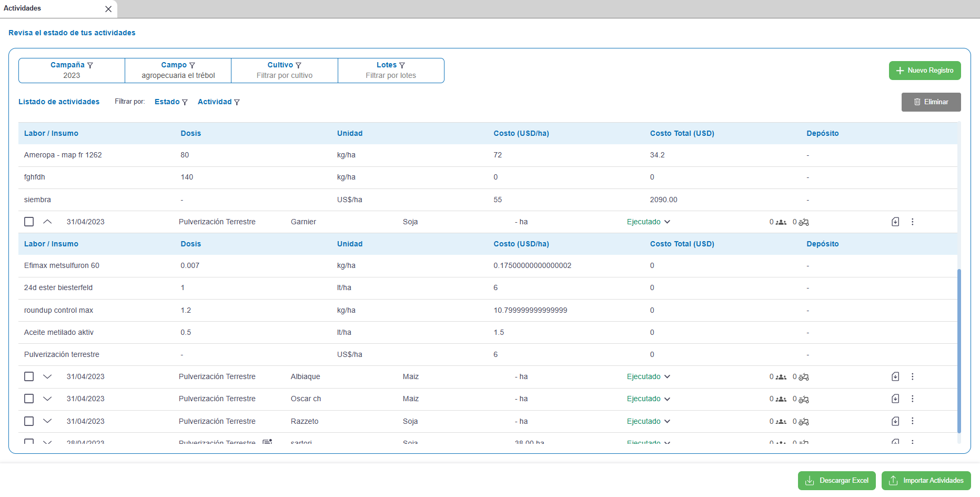Open three-dot menu for Albiaque row
Image resolution: width=980 pixels, height=497 pixels.
tap(912, 376)
